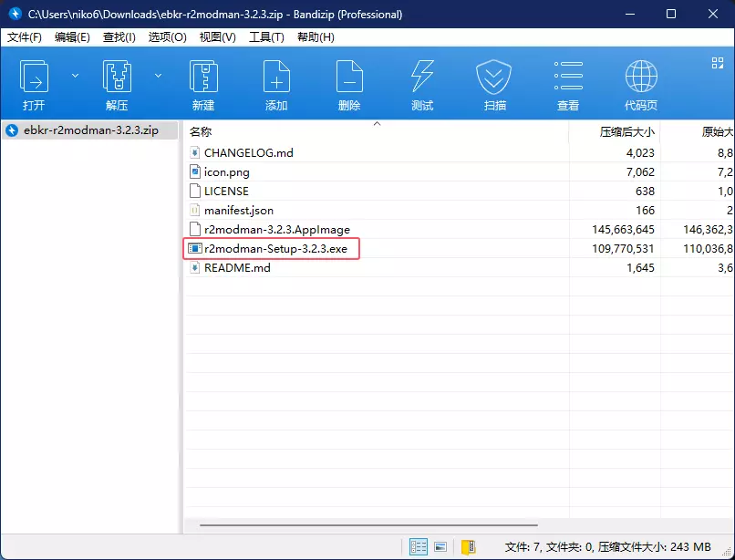Click compressed size 166 of manifest.json
The width and height of the screenshot is (735, 560).
645,211
